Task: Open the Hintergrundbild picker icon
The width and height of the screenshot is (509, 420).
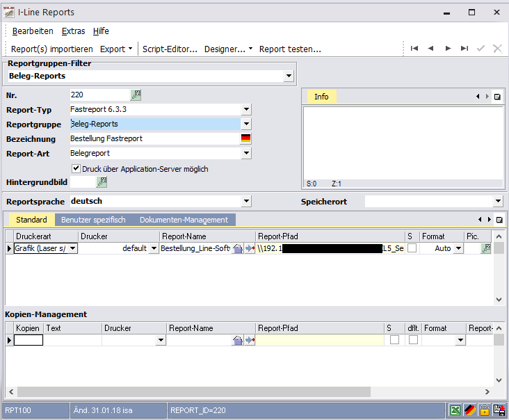Action: 102,182
